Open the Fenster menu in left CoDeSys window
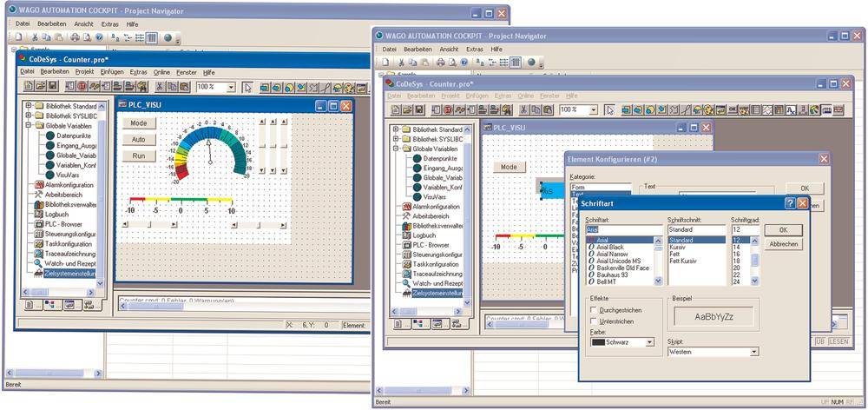 (187, 72)
